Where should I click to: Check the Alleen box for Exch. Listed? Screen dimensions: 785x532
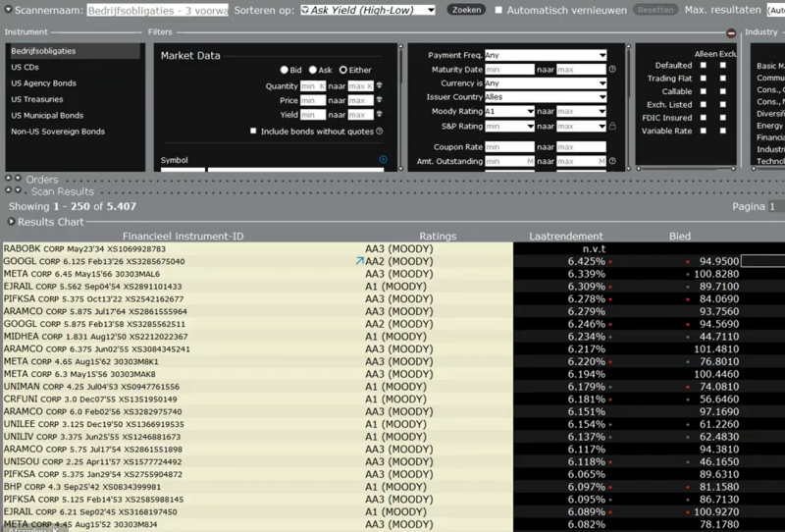(x=704, y=104)
